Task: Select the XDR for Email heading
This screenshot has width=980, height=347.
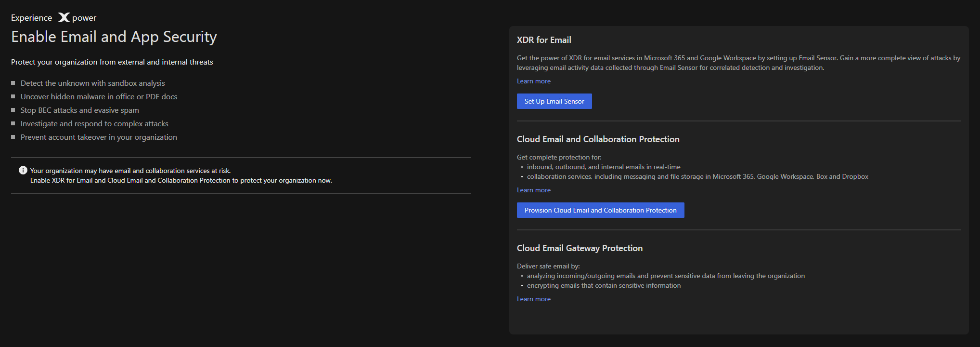Action: 543,40
